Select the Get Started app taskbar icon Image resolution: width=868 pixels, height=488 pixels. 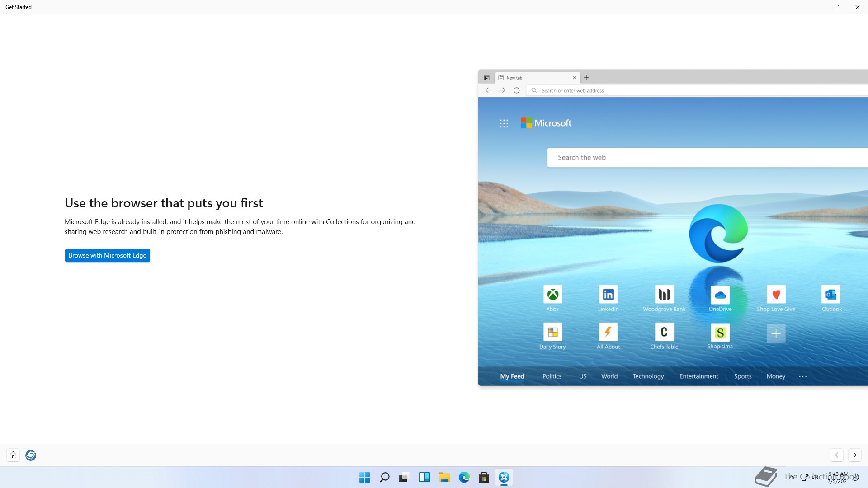(x=504, y=477)
